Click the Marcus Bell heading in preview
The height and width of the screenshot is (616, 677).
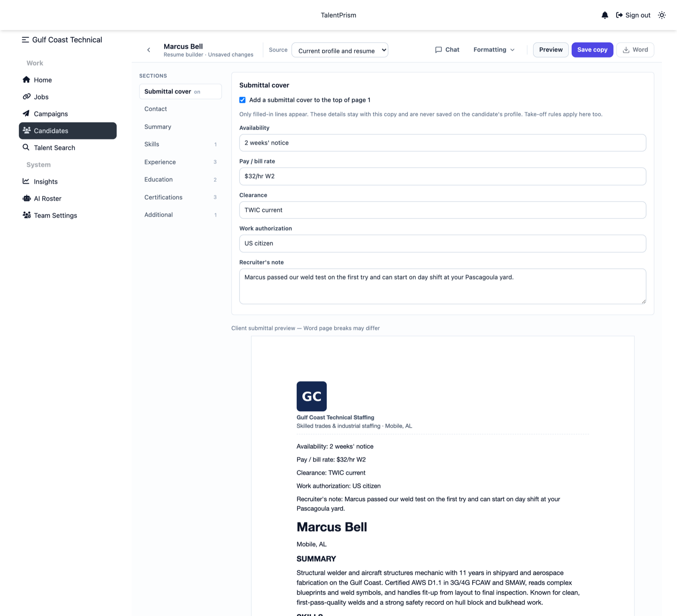[x=332, y=527]
